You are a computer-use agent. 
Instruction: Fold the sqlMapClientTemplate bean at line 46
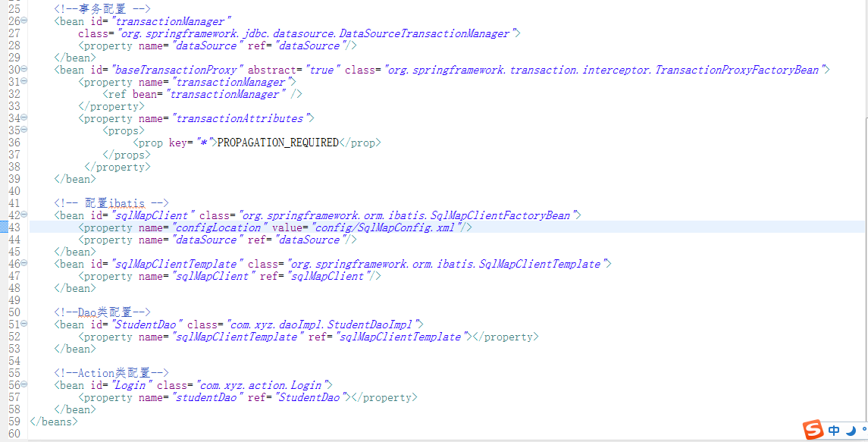tap(24, 264)
